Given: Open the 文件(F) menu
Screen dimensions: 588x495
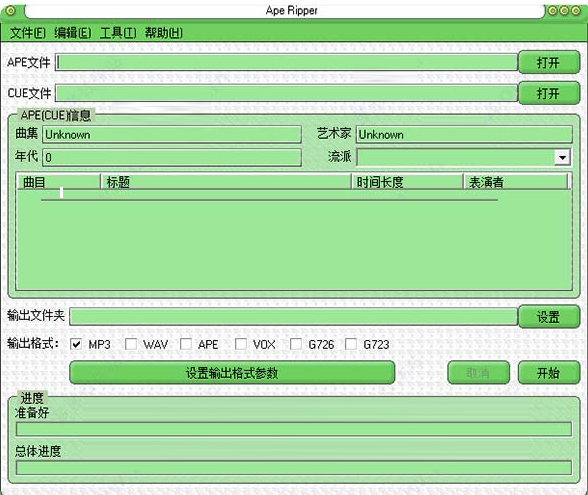Looking at the screenshot, I should (x=28, y=33).
